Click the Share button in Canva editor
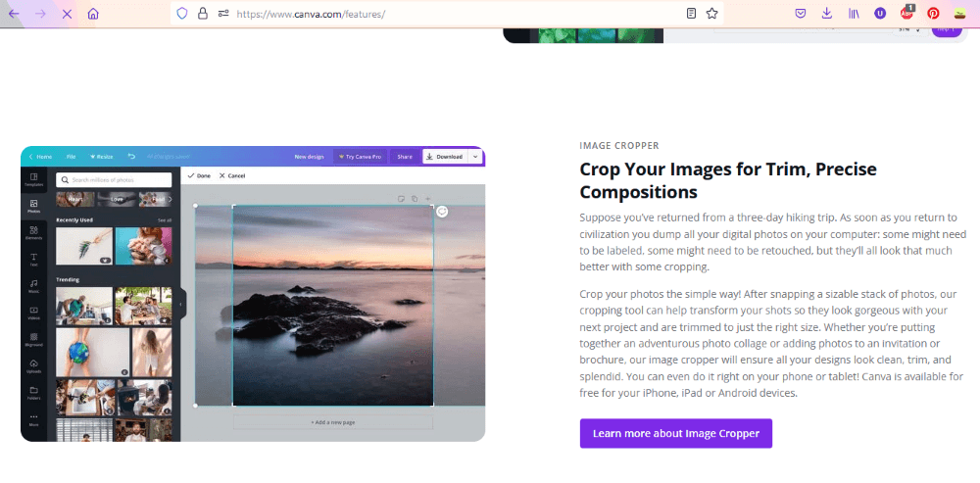Image resolution: width=980 pixels, height=483 pixels. point(405,156)
